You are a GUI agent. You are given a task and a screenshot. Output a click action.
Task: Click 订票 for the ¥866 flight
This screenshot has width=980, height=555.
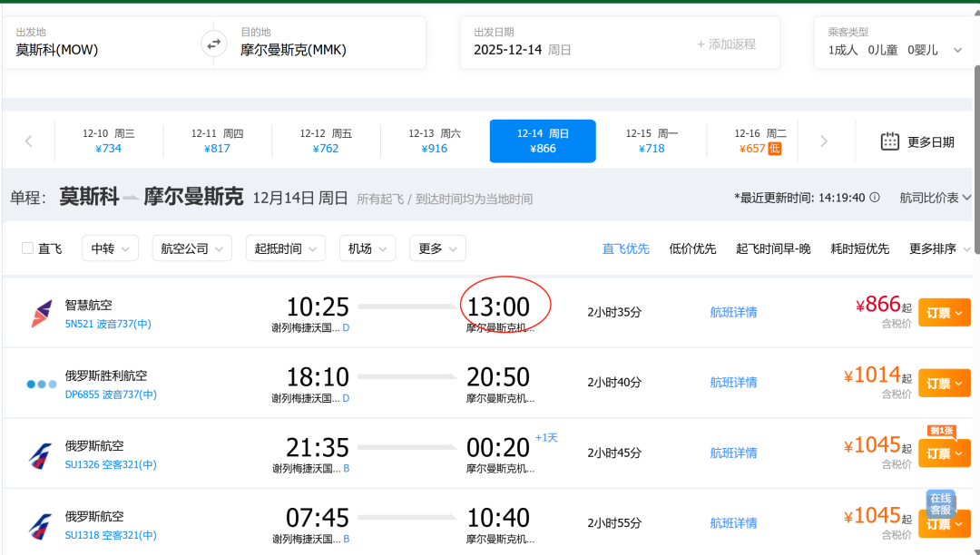(x=945, y=313)
